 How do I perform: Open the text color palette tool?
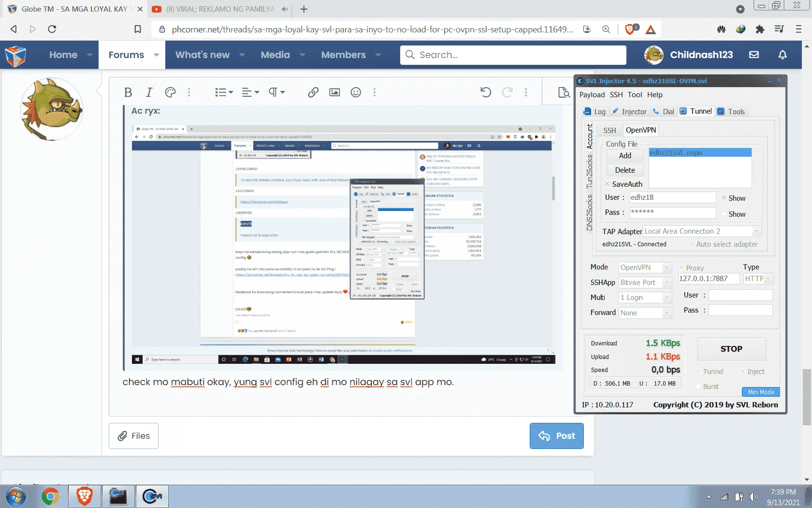pyautogui.click(x=170, y=92)
